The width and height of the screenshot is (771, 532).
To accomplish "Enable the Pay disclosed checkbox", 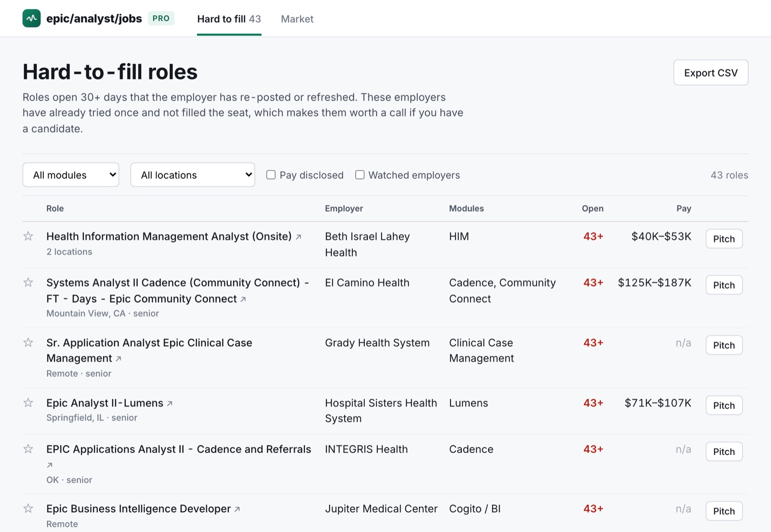I will pos(271,175).
